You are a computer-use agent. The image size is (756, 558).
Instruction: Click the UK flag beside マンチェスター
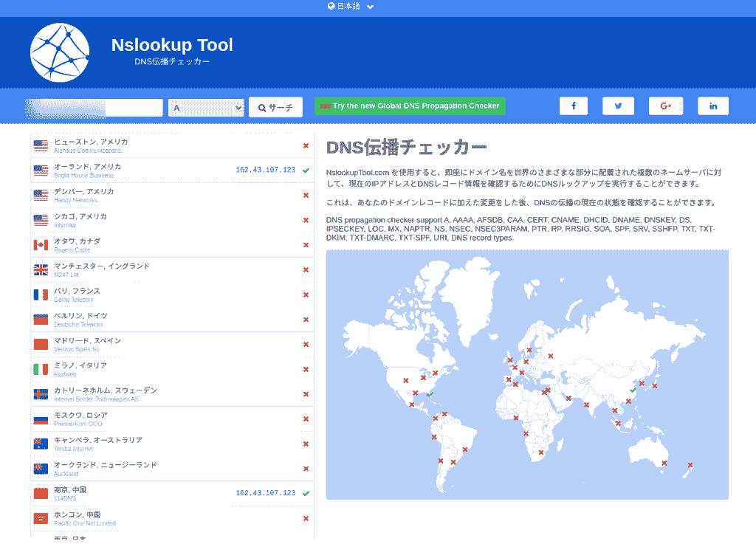41,270
